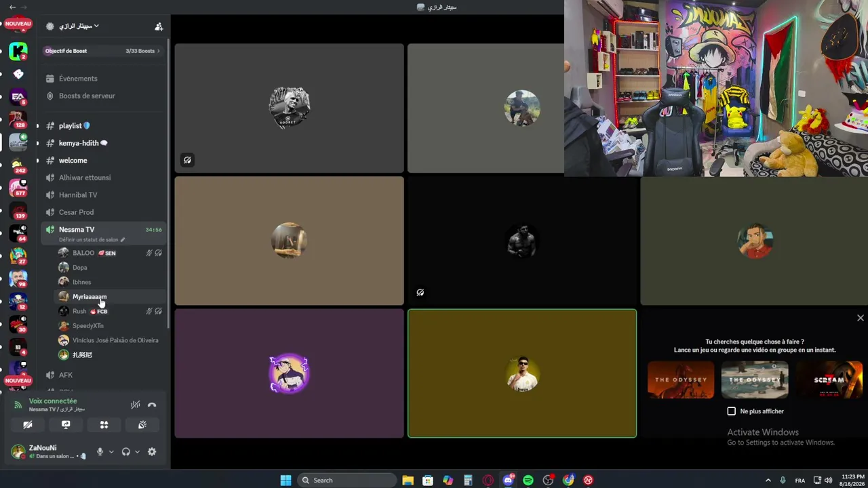This screenshot has width=868, height=488.
Task: Go back with the navigation arrow
Action: pos(12,7)
